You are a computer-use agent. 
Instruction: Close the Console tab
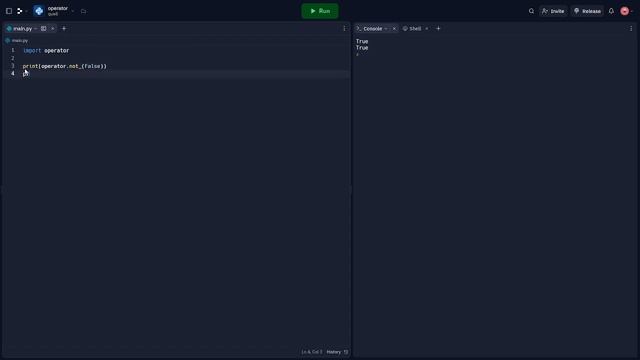coord(394,29)
